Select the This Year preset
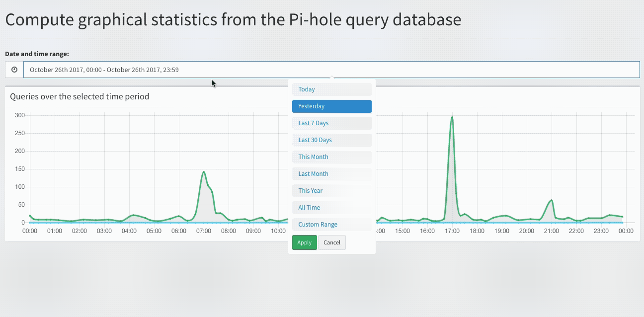 (x=332, y=191)
